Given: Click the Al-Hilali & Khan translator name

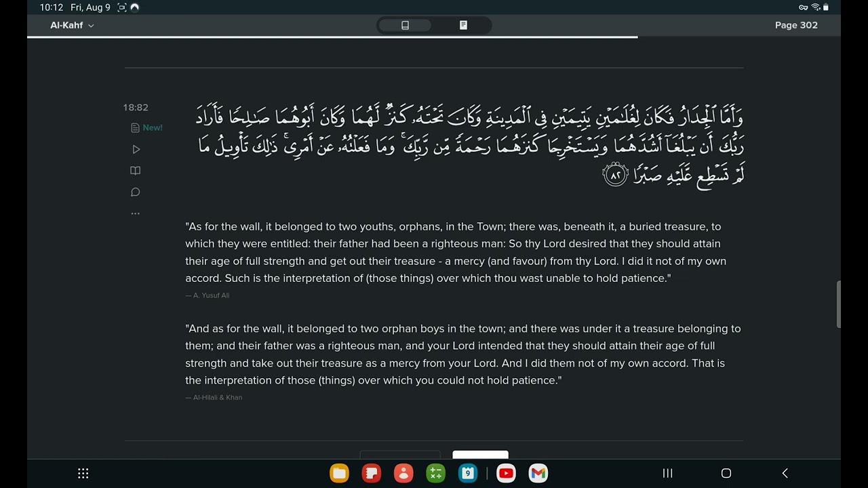Looking at the screenshot, I should tap(214, 397).
